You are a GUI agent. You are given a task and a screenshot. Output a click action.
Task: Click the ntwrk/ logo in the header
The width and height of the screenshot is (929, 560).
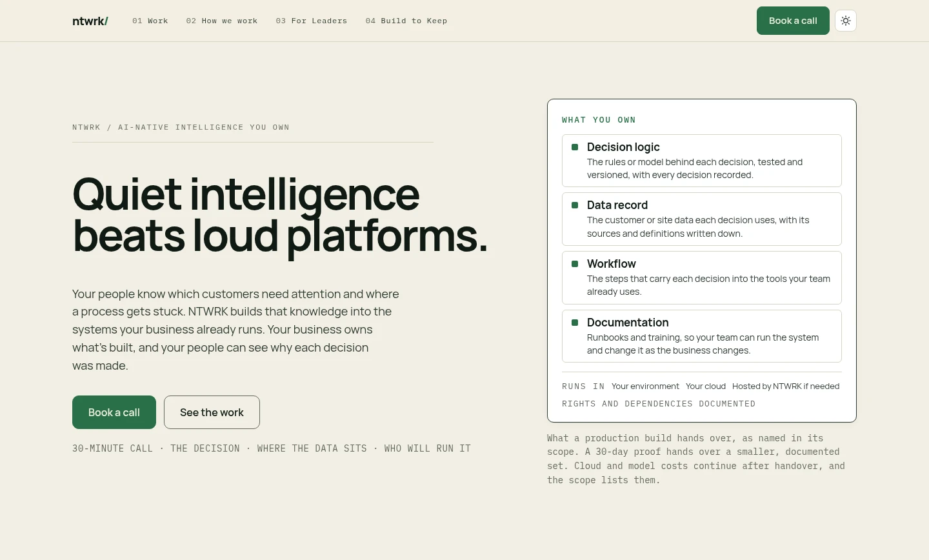click(x=90, y=21)
